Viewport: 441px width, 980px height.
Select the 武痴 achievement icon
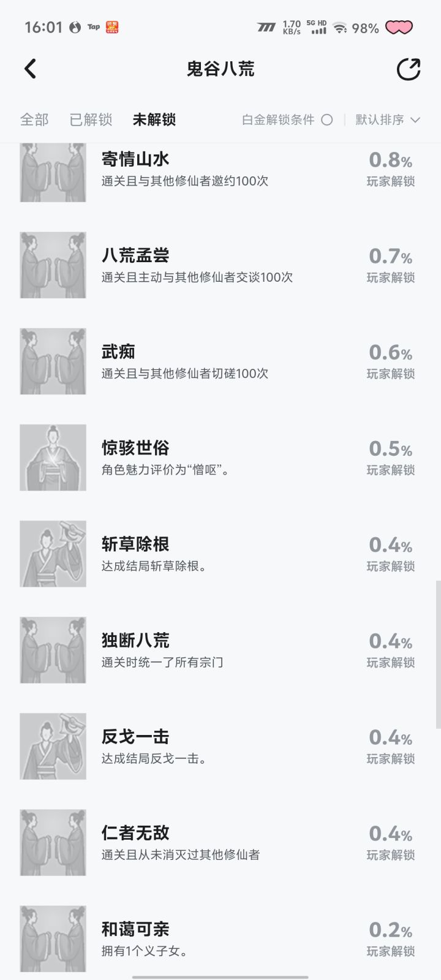point(53,361)
